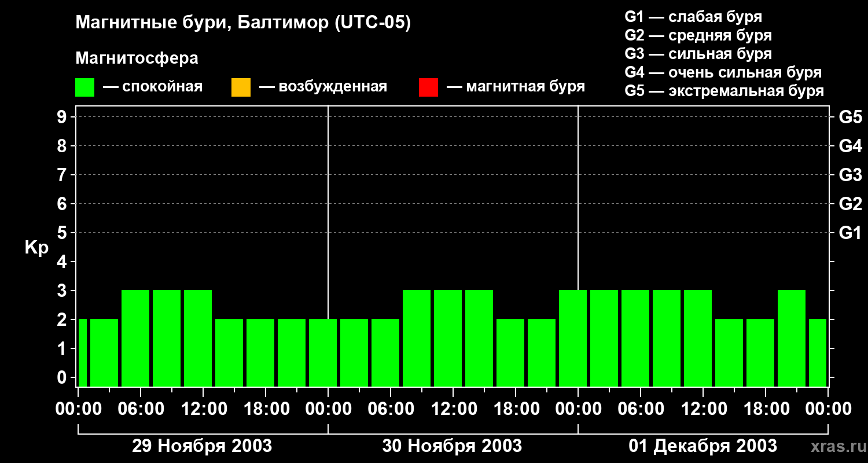This screenshot has width=868, height=463.
Task: Click the '29 Ноября 2003' date label
Action: click(202, 446)
